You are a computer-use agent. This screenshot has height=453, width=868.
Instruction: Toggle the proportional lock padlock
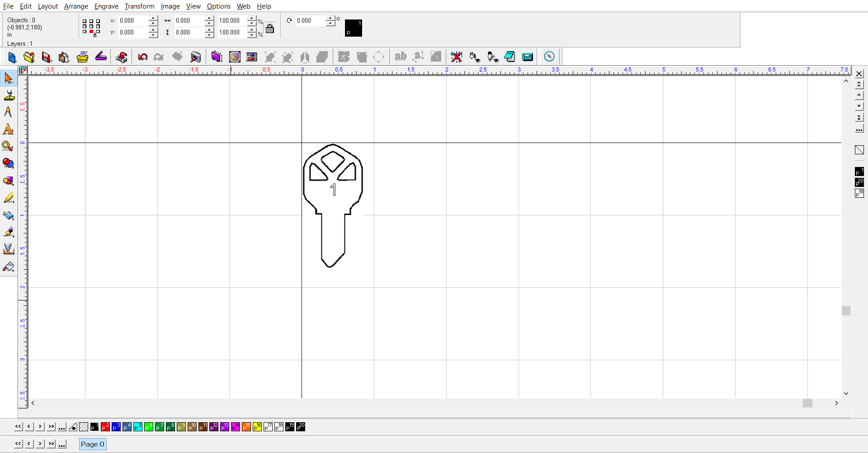coord(270,29)
